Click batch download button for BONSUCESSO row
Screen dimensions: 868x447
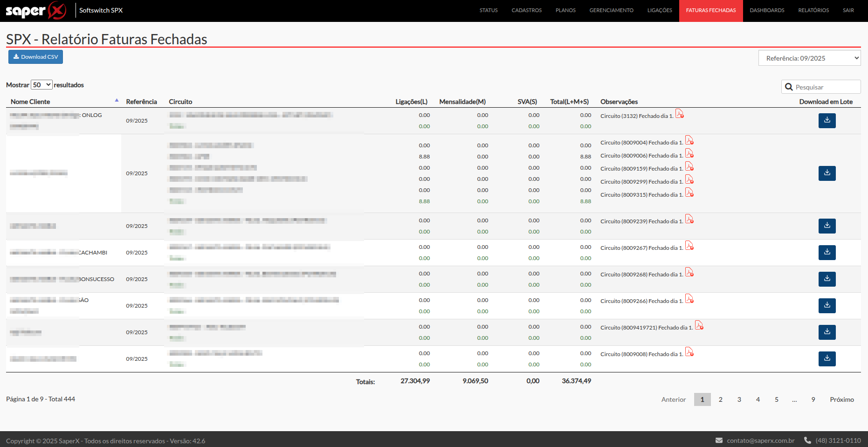pyautogui.click(x=827, y=279)
